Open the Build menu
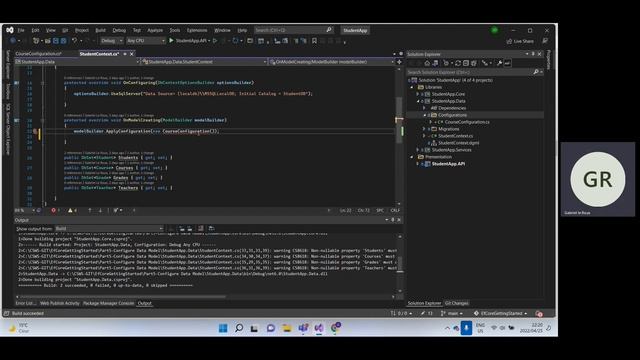 (x=100, y=30)
